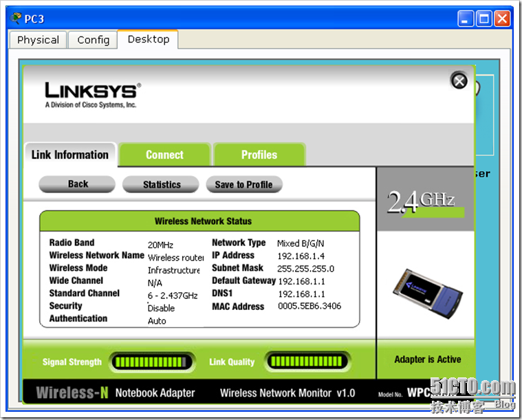
Task: Open the Config tab
Action: (94, 40)
